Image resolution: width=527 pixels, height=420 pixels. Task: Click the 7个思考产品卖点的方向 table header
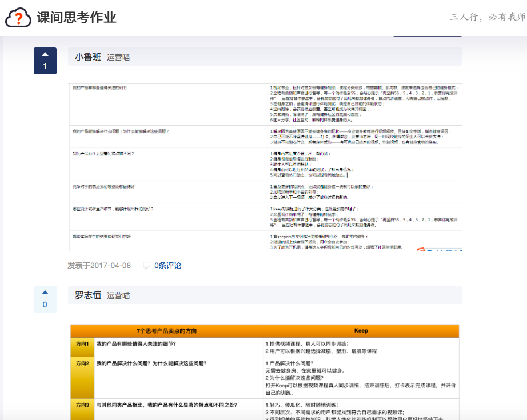[167, 331]
